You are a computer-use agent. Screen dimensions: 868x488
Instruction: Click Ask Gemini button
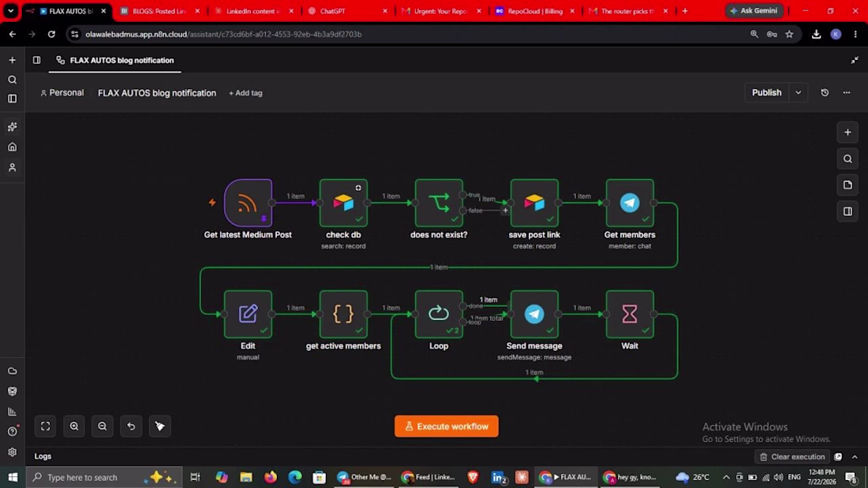[x=754, y=10]
